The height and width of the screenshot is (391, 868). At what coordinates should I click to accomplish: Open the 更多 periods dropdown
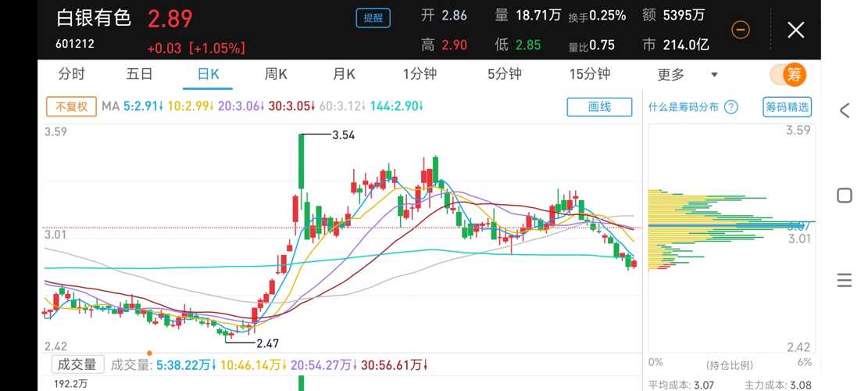(x=687, y=74)
